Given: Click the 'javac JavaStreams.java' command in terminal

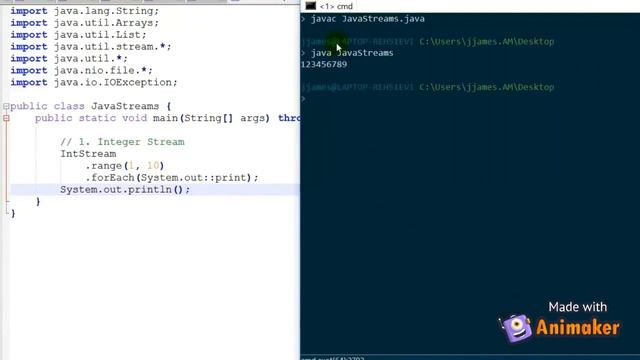Looking at the screenshot, I should pyautogui.click(x=368, y=19).
